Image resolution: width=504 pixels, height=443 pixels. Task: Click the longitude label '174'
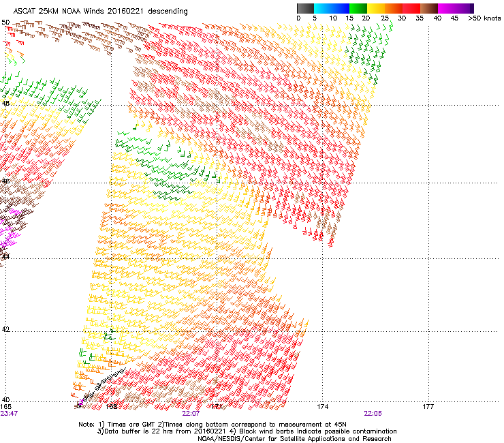click(x=323, y=407)
